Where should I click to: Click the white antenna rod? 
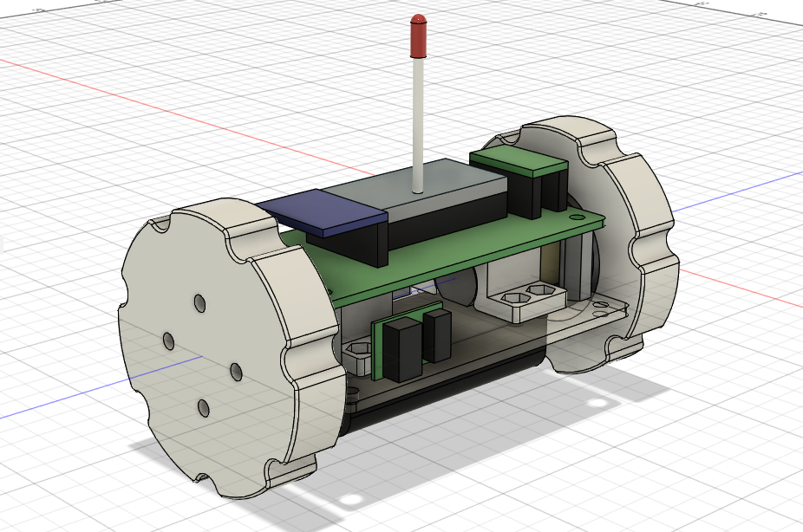[418, 126]
